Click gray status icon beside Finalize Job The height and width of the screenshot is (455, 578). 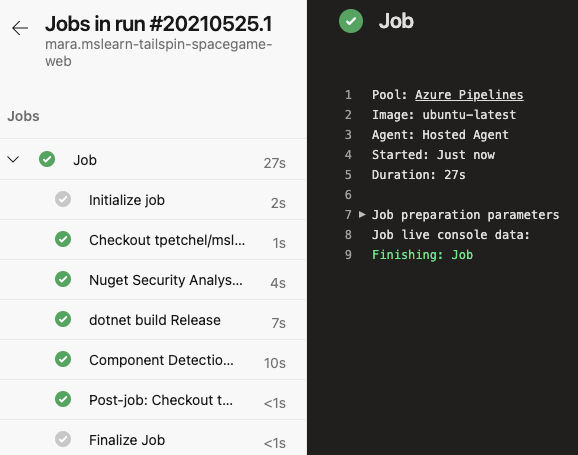tap(63, 439)
